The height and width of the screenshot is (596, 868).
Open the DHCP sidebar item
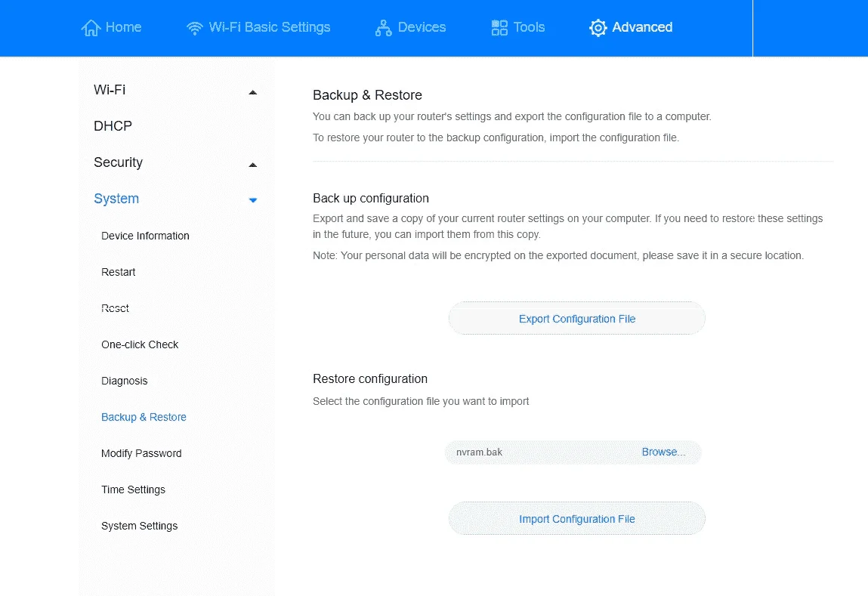pos(113,126)
